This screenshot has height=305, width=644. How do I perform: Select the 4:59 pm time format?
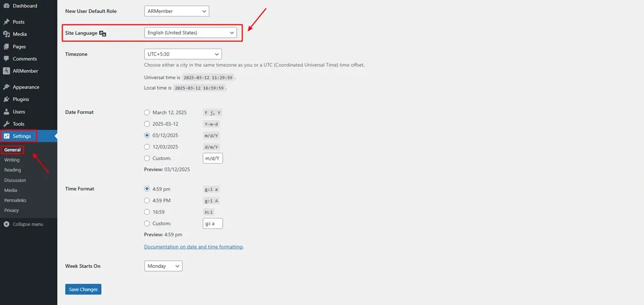[x=147, y=189]
